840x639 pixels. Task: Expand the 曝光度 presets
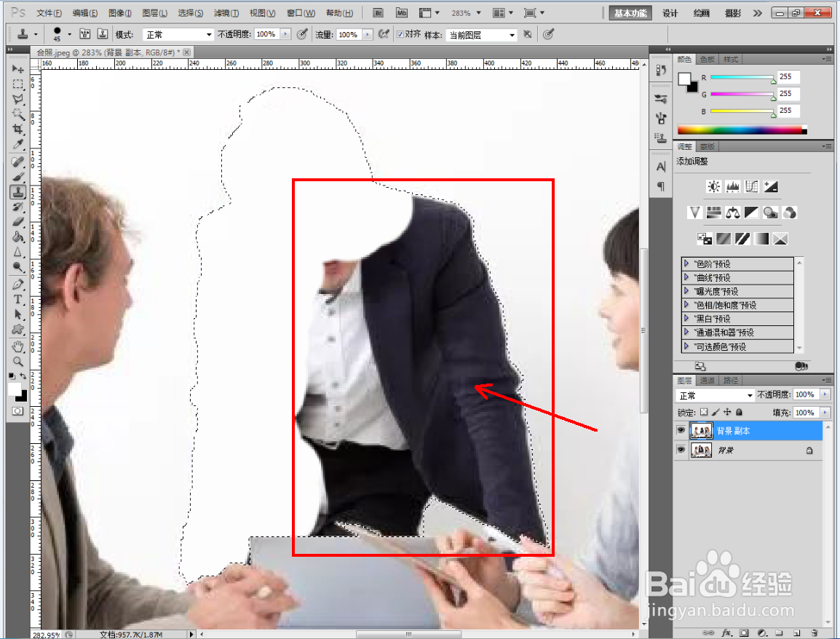tap(686, 291)
